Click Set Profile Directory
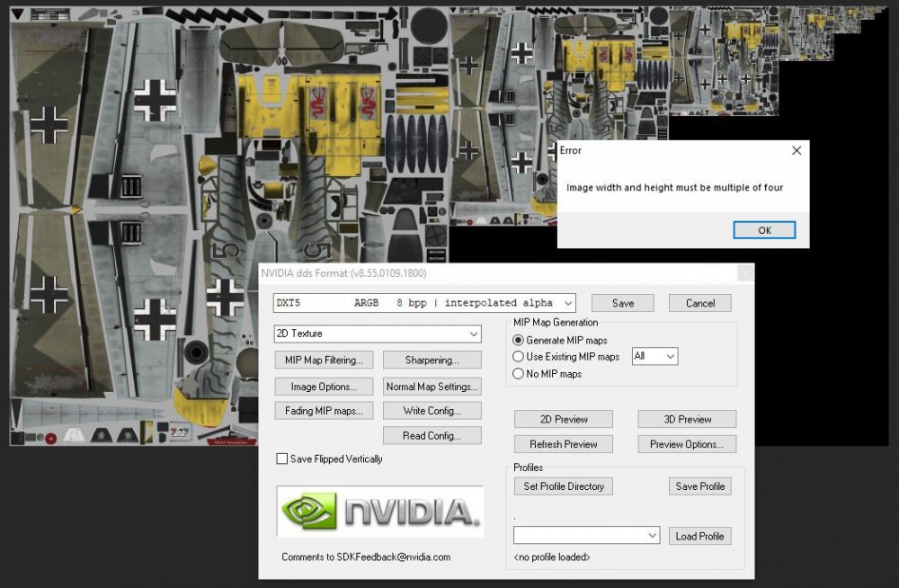Image resolution: width=899 pixels, height=588 pixels. pos(564,486)
